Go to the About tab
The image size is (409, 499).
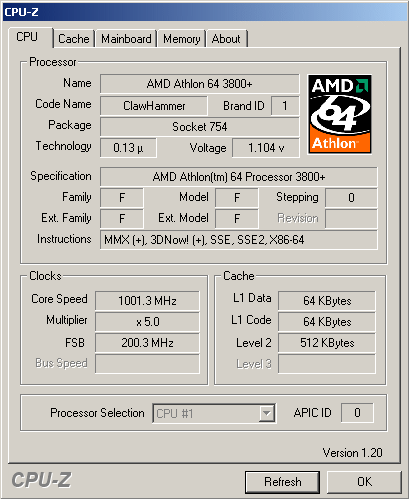[x=226, y=39]
